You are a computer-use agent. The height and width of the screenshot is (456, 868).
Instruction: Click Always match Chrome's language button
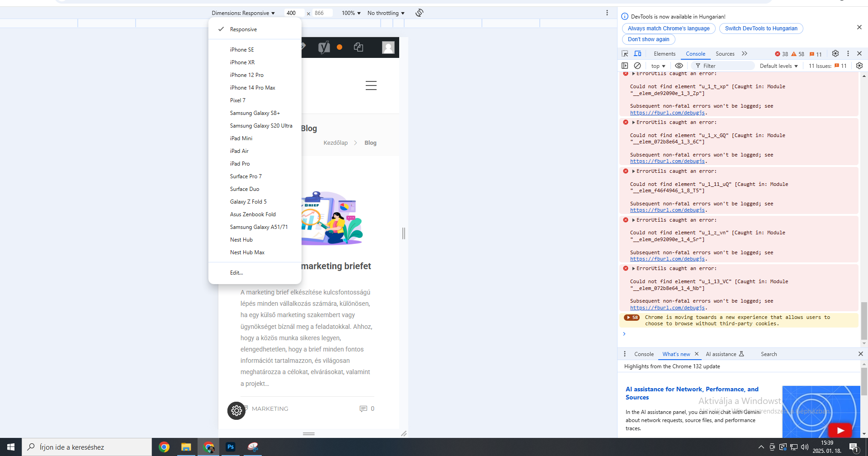pos(669,28)
